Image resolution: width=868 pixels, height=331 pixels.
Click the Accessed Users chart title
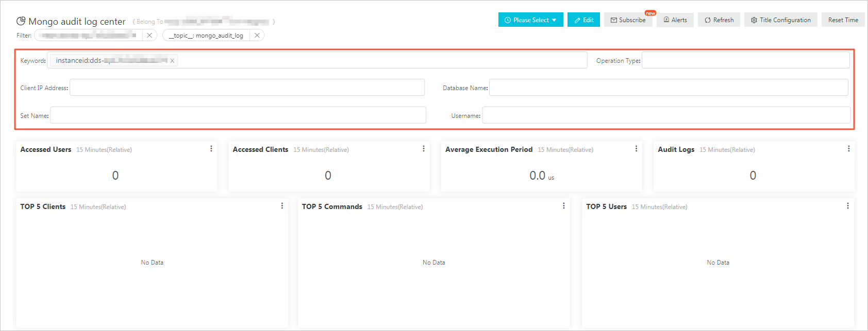pos(46,149)
